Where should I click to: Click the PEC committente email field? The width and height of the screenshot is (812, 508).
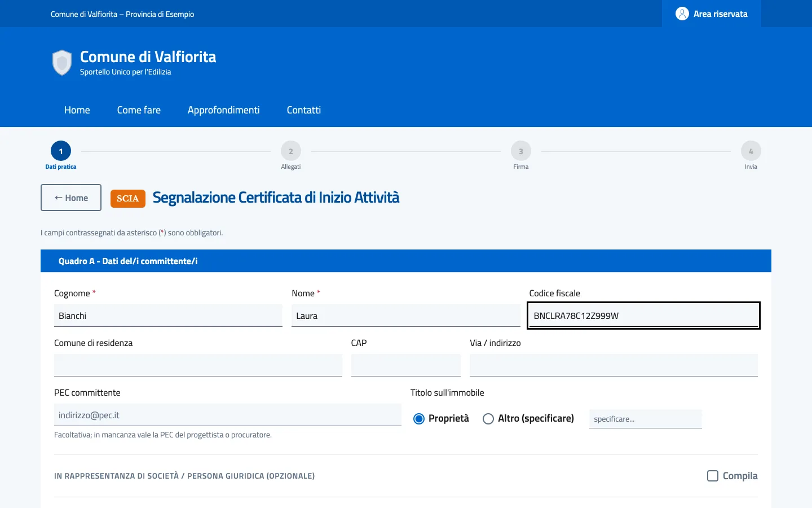coord(228,415)
